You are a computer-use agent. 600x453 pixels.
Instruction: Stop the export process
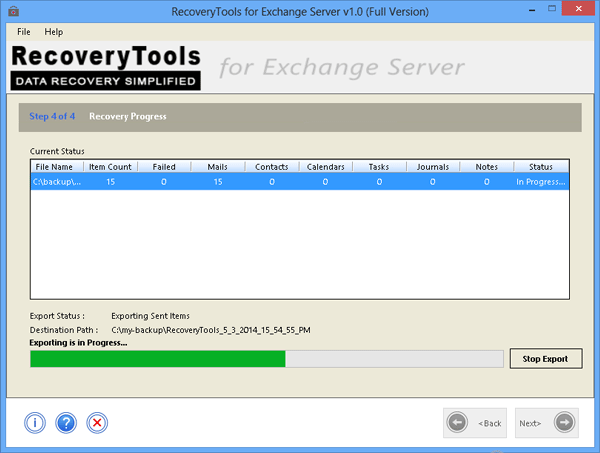(x=546, y=358)
